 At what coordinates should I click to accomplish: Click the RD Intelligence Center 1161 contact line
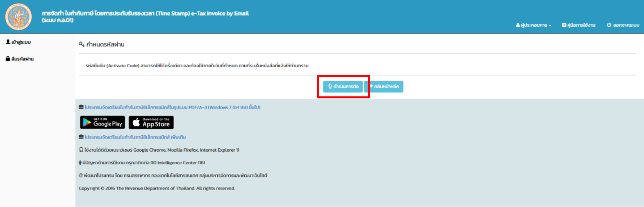(144, 163)
